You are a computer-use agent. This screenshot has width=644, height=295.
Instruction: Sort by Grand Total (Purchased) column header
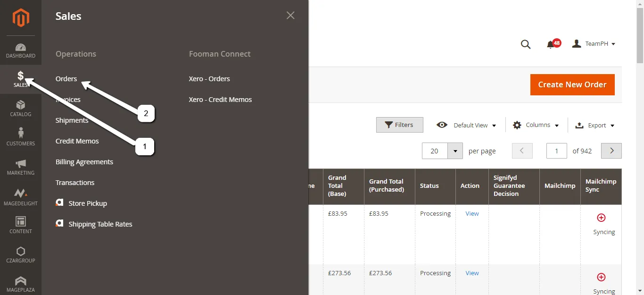pos(389,185)
